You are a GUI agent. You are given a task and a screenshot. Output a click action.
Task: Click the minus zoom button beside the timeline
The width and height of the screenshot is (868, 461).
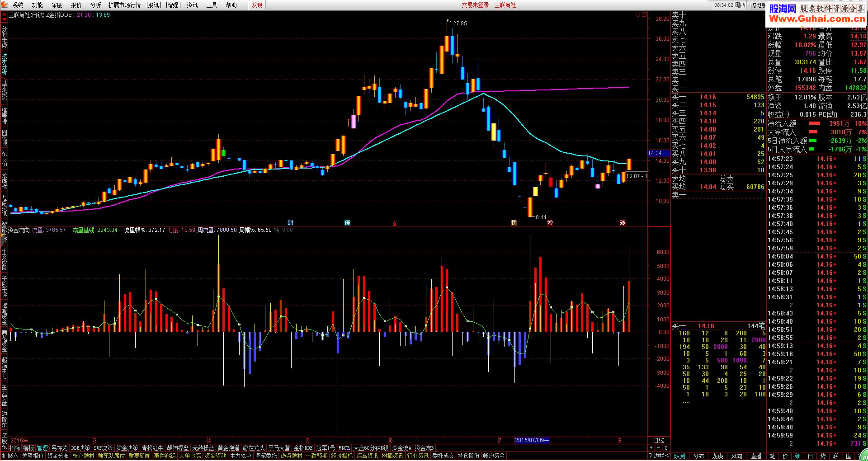tap(659, 448)
